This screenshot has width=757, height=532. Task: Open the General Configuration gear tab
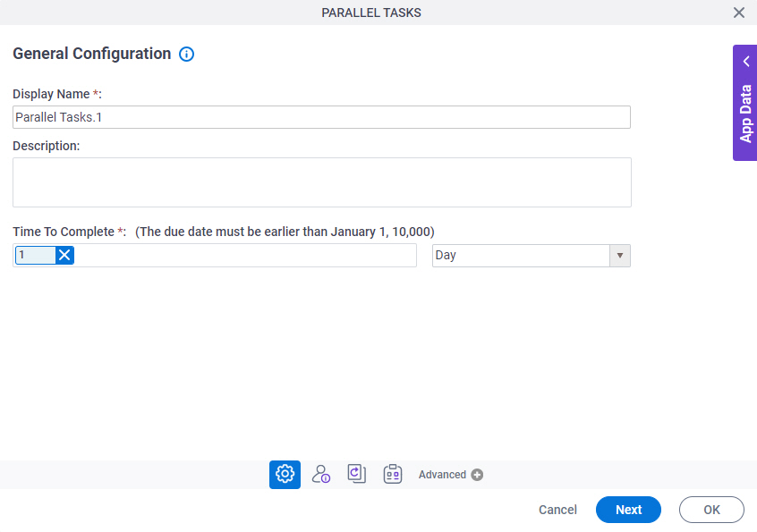point(285,475)
